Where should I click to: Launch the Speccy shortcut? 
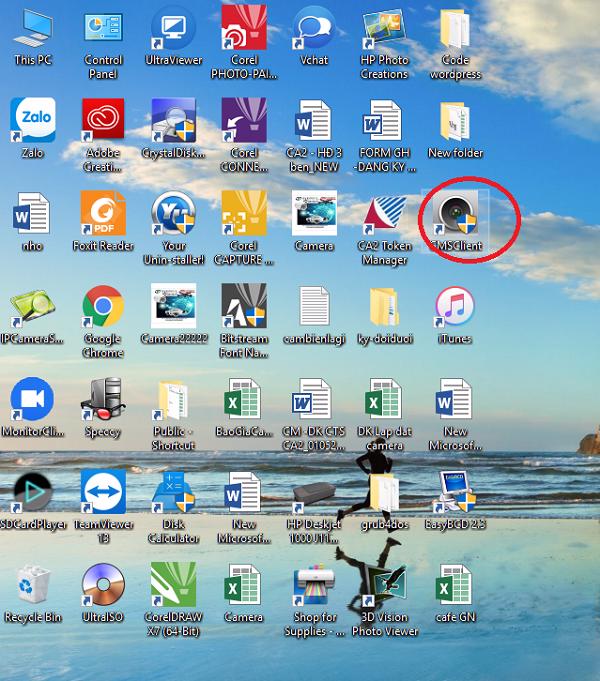tap(103, 399)
